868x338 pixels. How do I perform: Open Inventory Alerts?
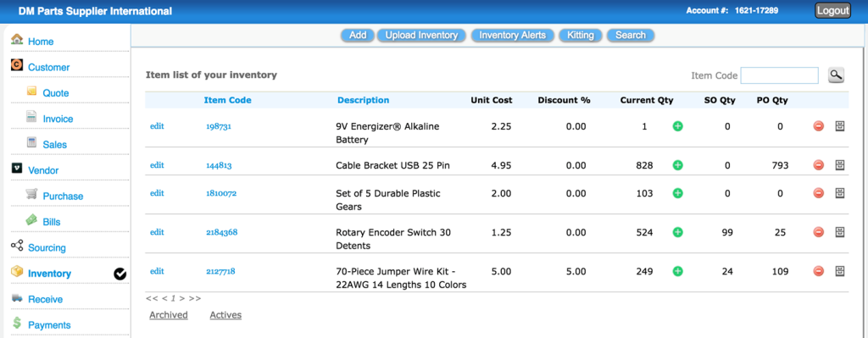click(x=512, y=36)
